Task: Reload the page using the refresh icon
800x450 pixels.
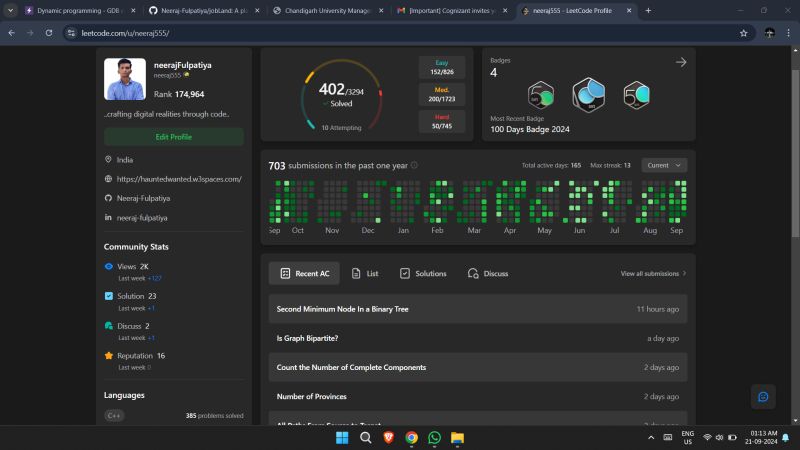Action: click(49, 33)
